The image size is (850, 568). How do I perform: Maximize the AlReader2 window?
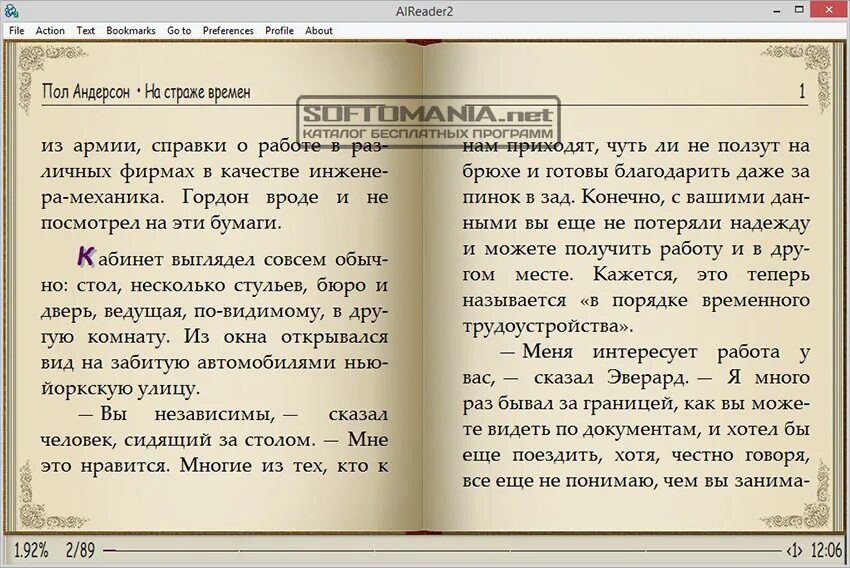coord(799,10)
